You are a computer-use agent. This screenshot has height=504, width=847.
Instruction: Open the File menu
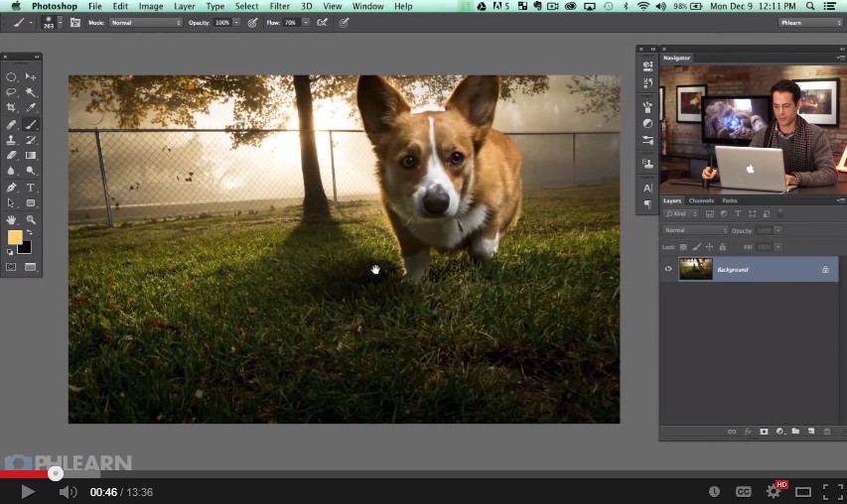coord(95,6)
